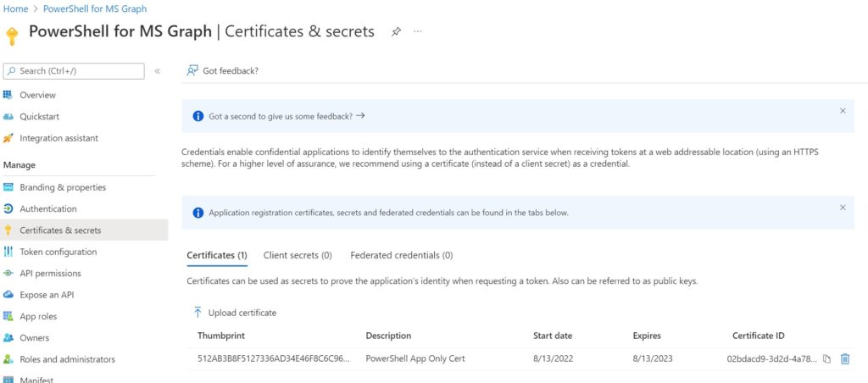Click the PowerShell App Only Cert description
Viewport: 868px width, 383px height.
click(415, 358)
